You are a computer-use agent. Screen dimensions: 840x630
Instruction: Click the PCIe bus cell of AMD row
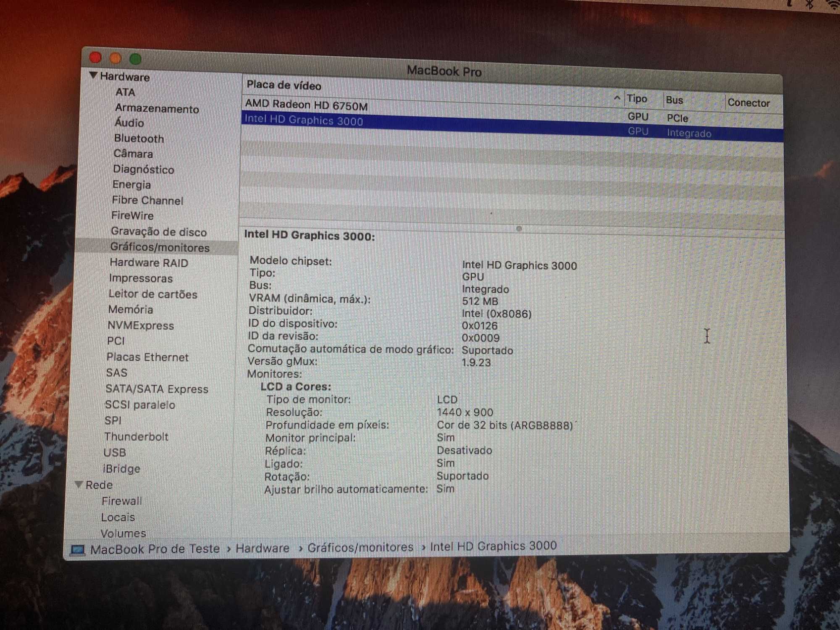677,118
